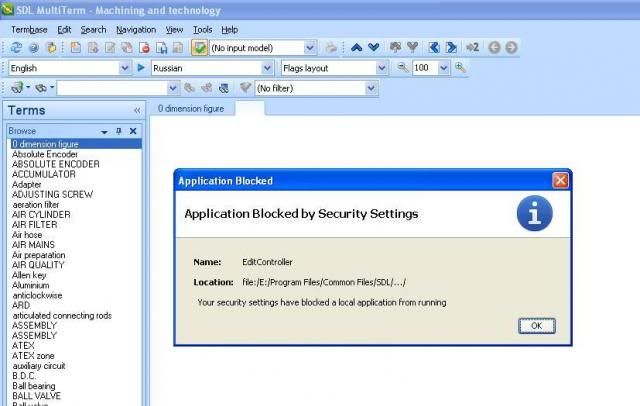Click the zoom out magnifier icon
640x406 pixels.
point(402,67)
